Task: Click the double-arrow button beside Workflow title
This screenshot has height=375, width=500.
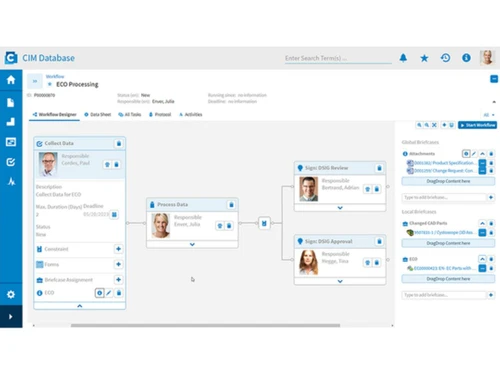Action: [x=35, y=81]
